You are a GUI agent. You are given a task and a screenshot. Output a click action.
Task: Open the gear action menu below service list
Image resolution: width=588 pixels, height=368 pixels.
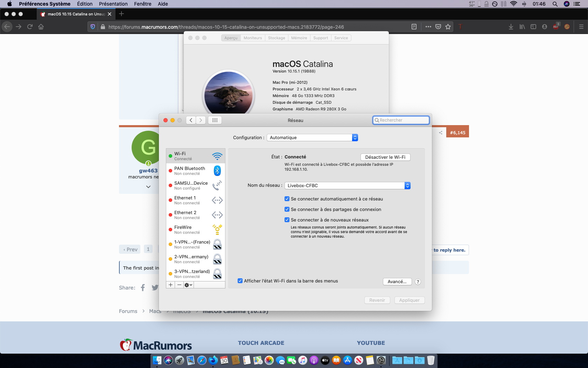pos(188,285)
